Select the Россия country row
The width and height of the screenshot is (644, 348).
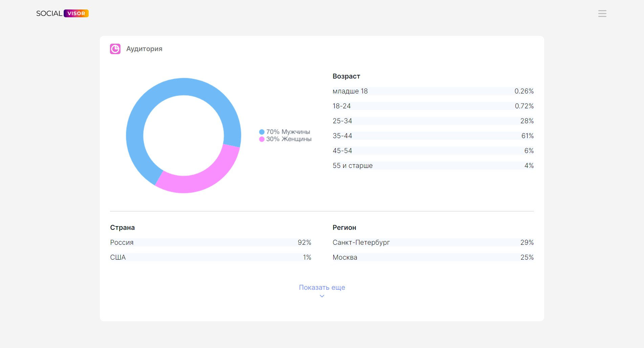[x=210, y=242]
